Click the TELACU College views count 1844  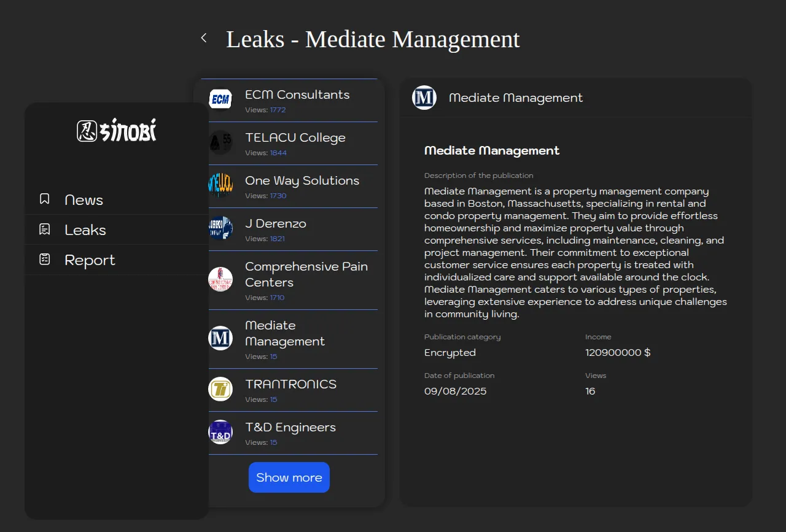click(x=278, y=153)
